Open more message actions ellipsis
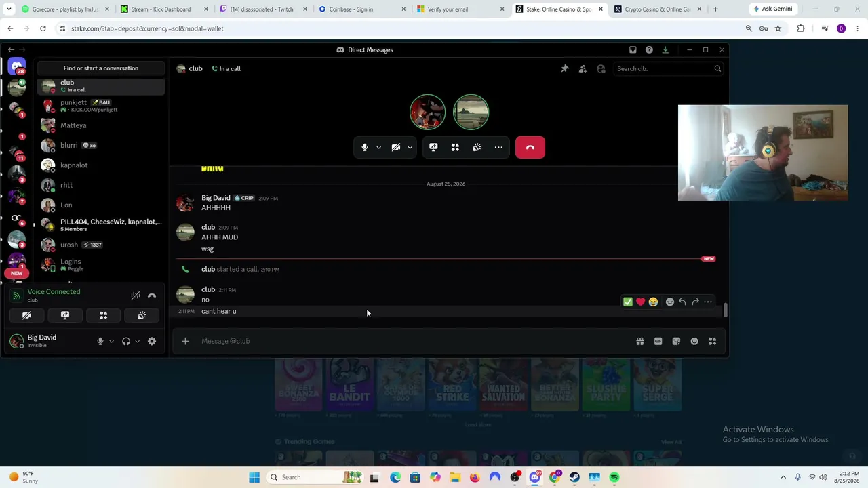 point(708,302)
